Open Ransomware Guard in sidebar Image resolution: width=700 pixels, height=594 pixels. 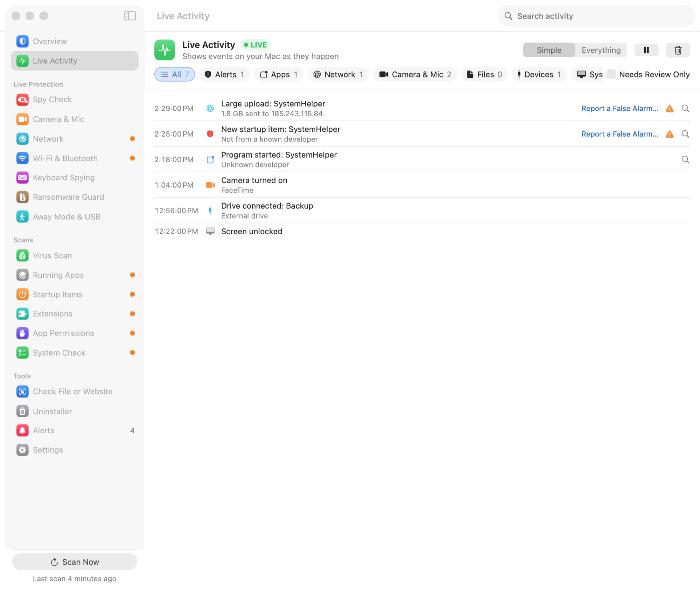(75, 197)
